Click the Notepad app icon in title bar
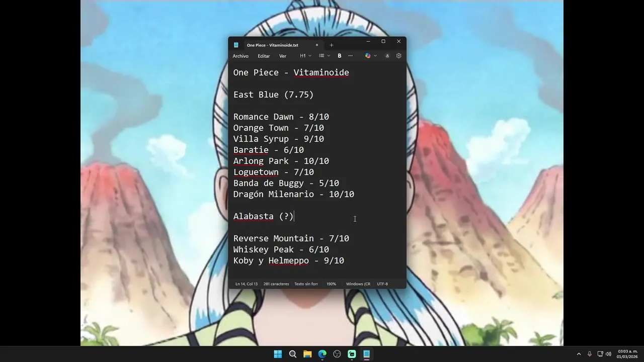 pos(236,45)
